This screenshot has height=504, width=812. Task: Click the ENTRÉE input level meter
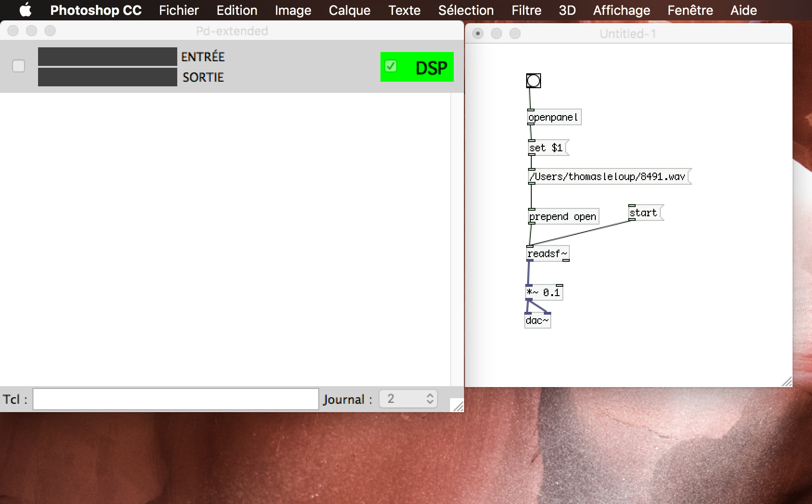(107, 57)
